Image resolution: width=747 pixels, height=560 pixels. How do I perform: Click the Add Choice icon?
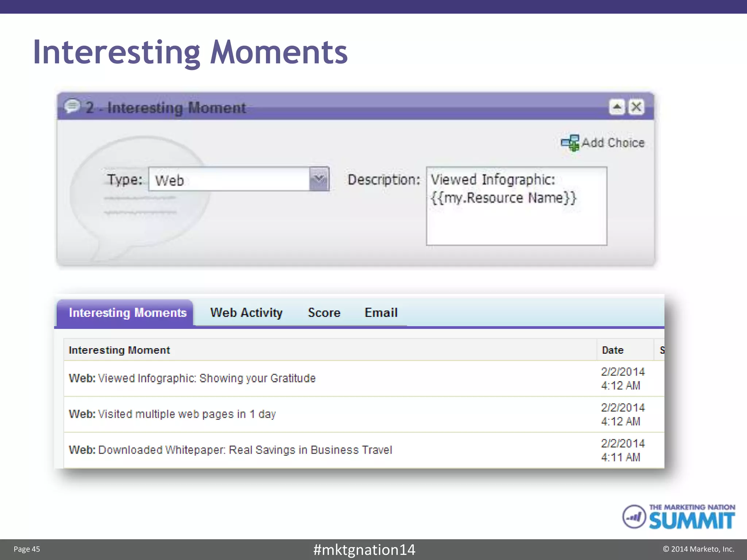(x=570, y=143)
